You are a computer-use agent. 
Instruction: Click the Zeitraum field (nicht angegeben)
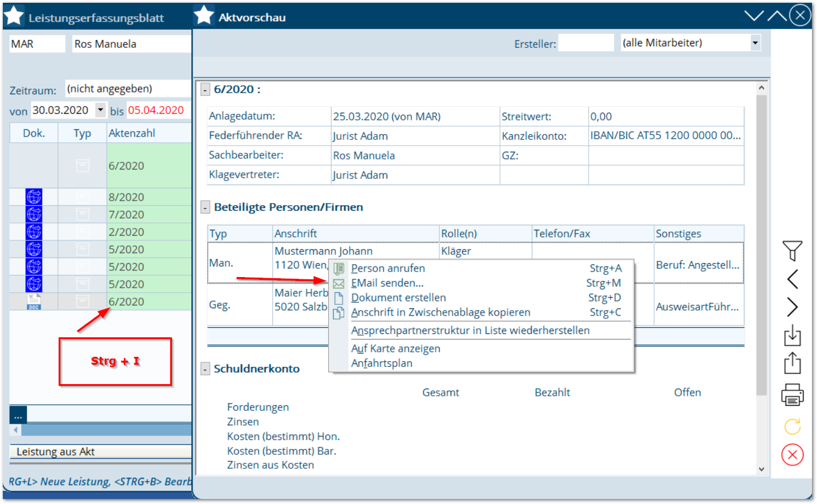pyautogui.click(x=128, y=89)
